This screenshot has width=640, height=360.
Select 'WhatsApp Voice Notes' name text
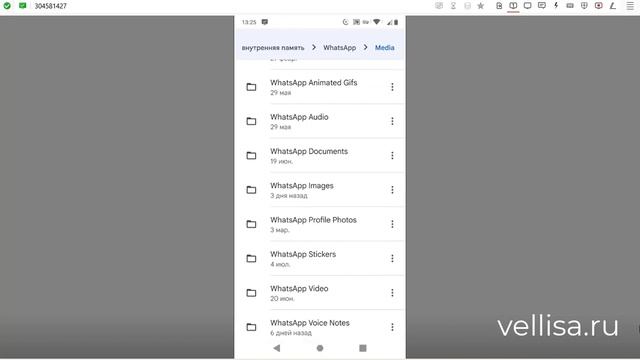tap(310, 323)
